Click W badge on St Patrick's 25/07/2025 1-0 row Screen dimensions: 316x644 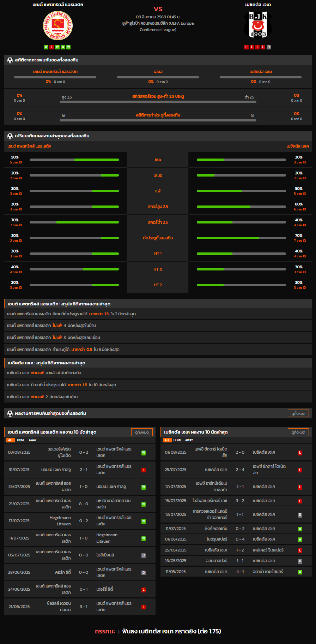tap(144, 487)
